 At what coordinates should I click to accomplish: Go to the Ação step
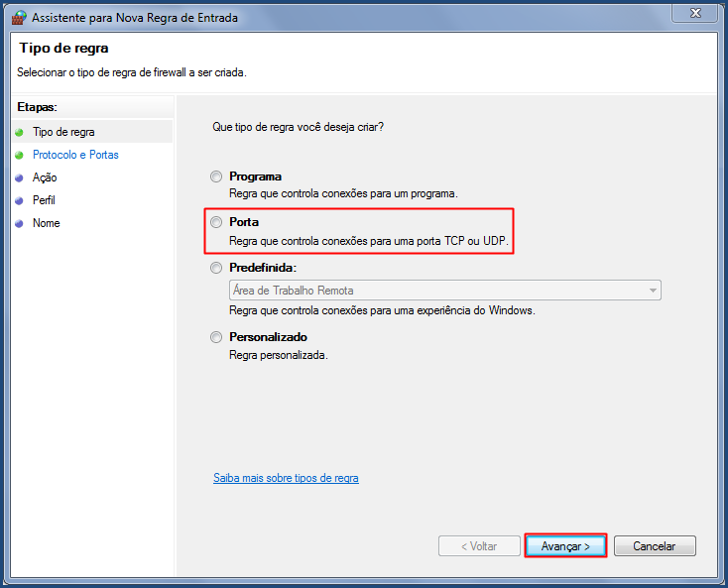tap(45, 177)
